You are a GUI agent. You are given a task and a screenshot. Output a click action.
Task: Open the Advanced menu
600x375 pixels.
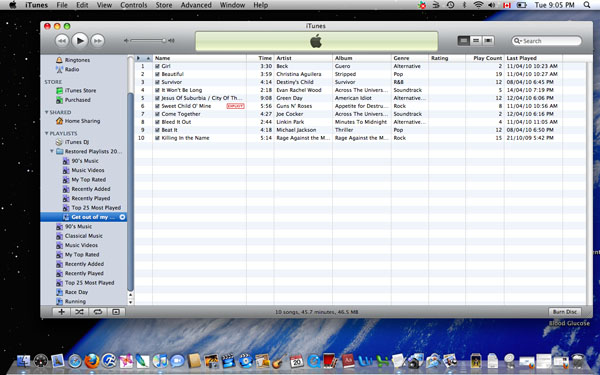(196, 5)
